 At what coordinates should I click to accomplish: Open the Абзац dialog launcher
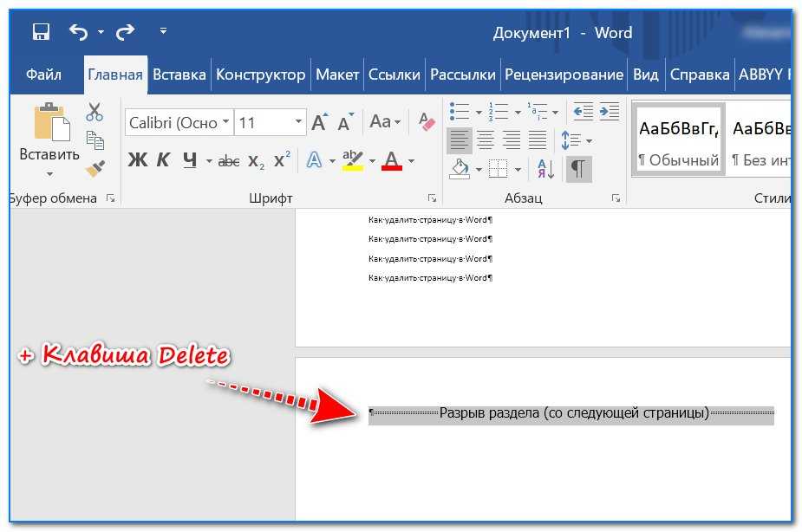coord(616,198)
